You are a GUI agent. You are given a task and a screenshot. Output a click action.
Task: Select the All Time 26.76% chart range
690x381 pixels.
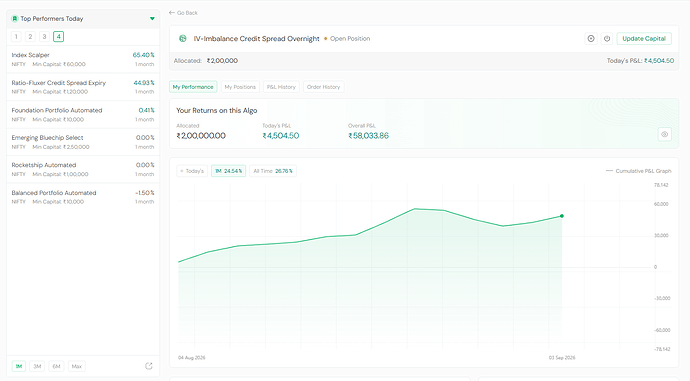click(x=273, y=171)
